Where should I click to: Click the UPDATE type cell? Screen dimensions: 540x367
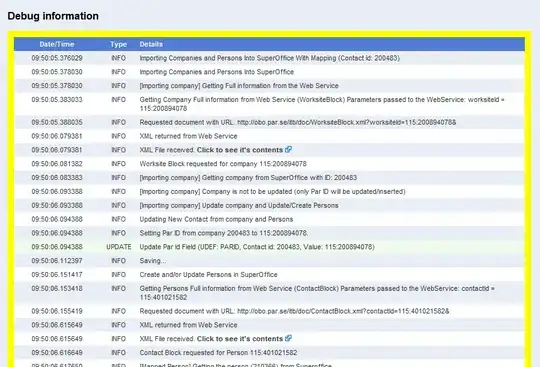coord(118,247)
